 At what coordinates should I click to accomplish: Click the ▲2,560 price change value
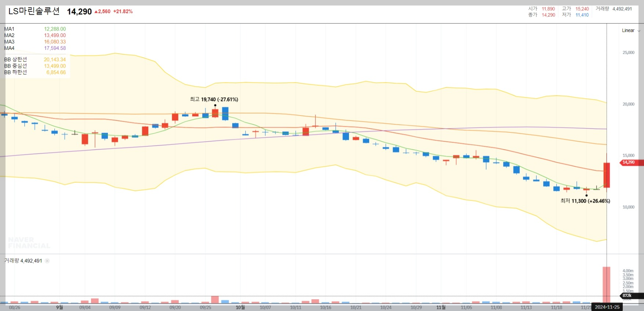(x=102, y=11)
